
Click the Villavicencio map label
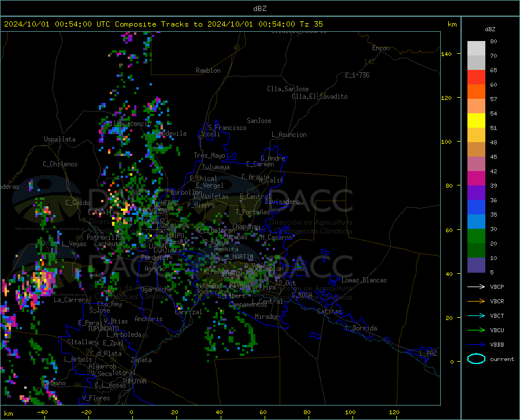129,124
